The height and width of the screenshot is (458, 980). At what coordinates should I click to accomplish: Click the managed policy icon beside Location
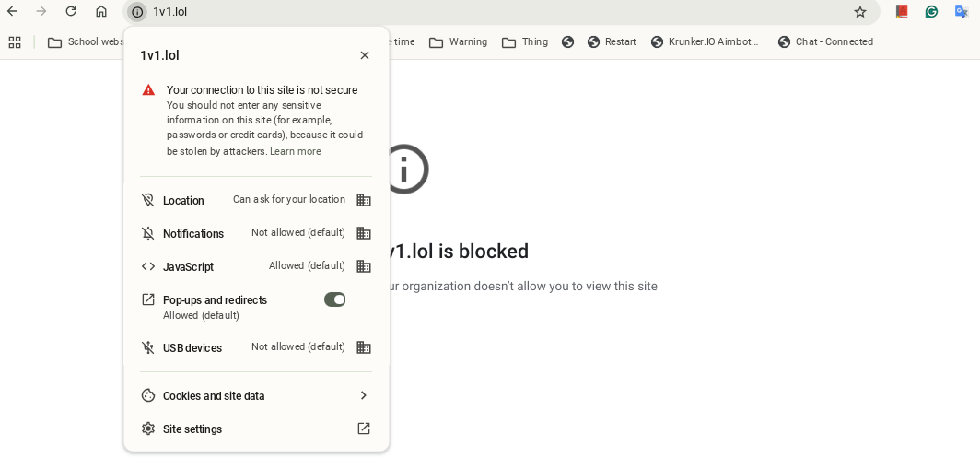click(364, 200)
